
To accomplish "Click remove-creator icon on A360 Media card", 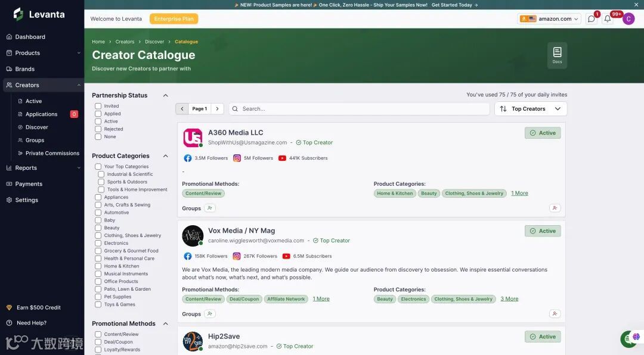I will (x=555, y=208).
